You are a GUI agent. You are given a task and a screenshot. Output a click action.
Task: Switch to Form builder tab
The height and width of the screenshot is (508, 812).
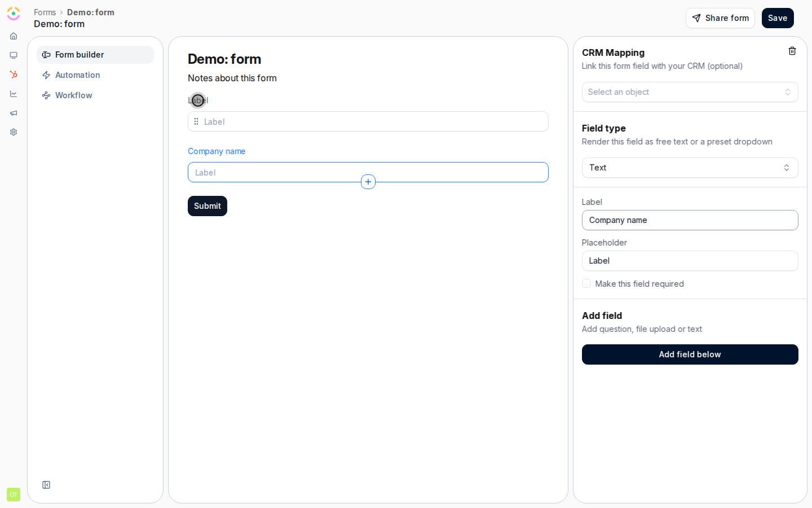95,55
